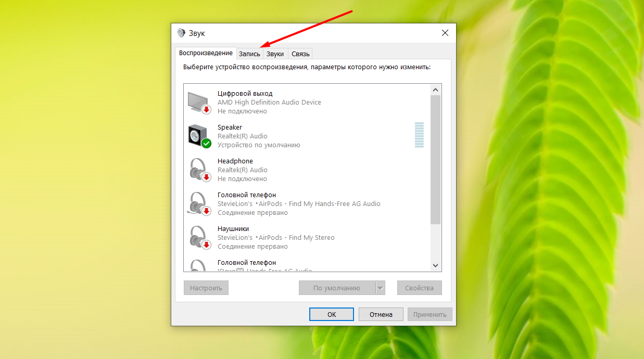The height and width of the screenshot is (359, 644).
Task: Open device Свойства button
Action: click(420, 288)
